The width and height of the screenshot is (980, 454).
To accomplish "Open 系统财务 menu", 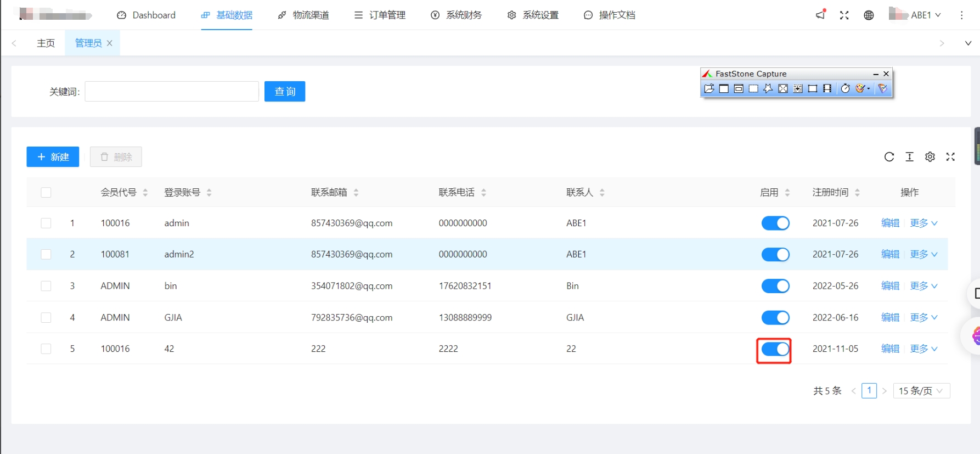I will pyautogui.click(x=457, y=15).
